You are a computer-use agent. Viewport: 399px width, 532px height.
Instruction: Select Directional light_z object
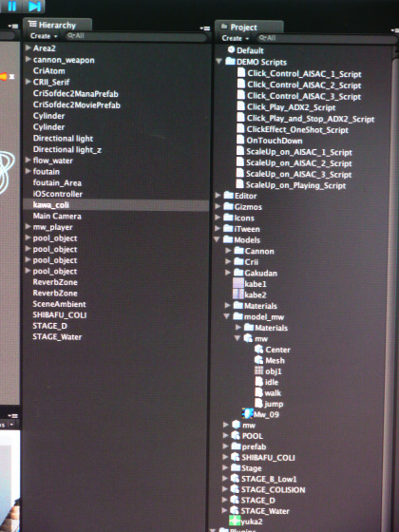(x=67, y=150)
